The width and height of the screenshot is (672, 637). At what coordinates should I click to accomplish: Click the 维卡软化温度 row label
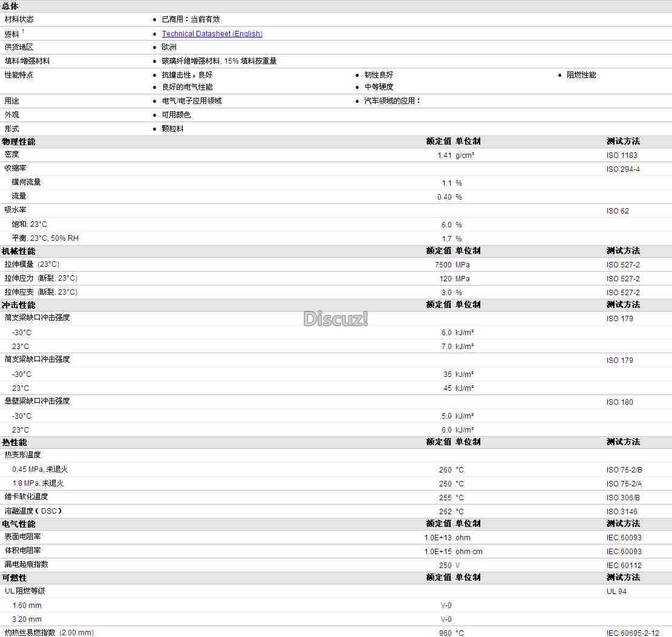(x=26, y=497)
